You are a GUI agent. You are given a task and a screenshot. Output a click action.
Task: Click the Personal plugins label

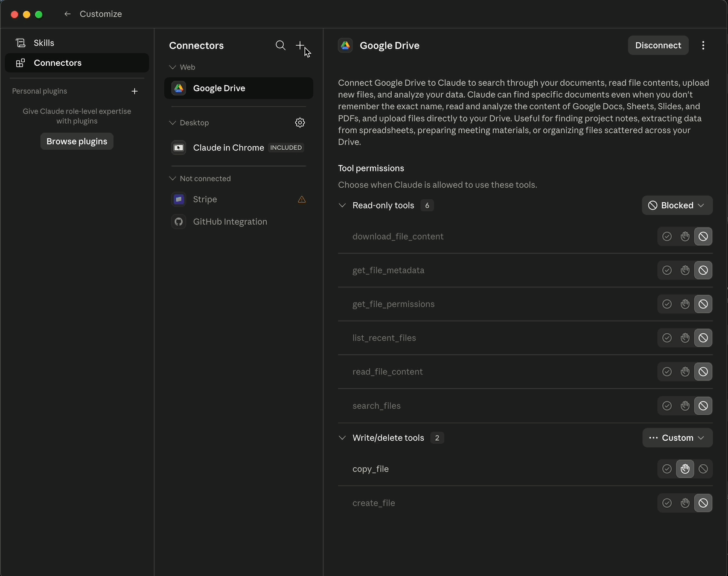click(39, 91)
